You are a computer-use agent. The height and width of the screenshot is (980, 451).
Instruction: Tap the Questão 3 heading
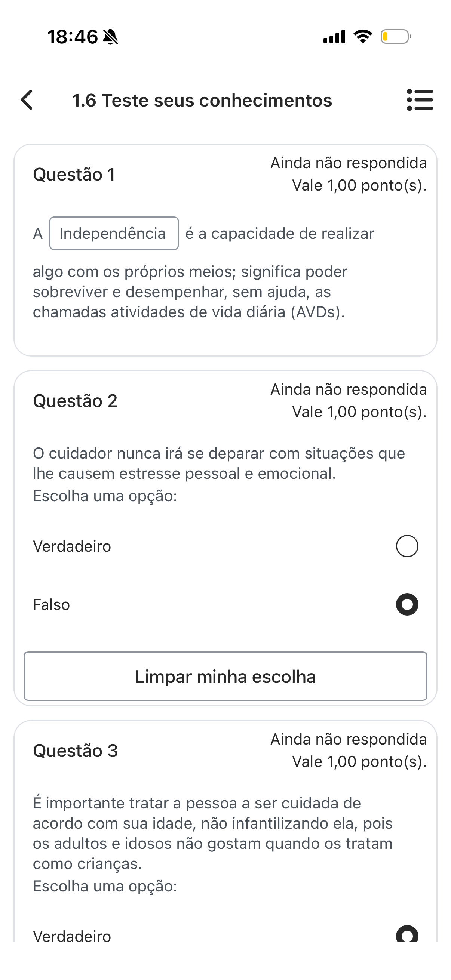coord(76,751)
